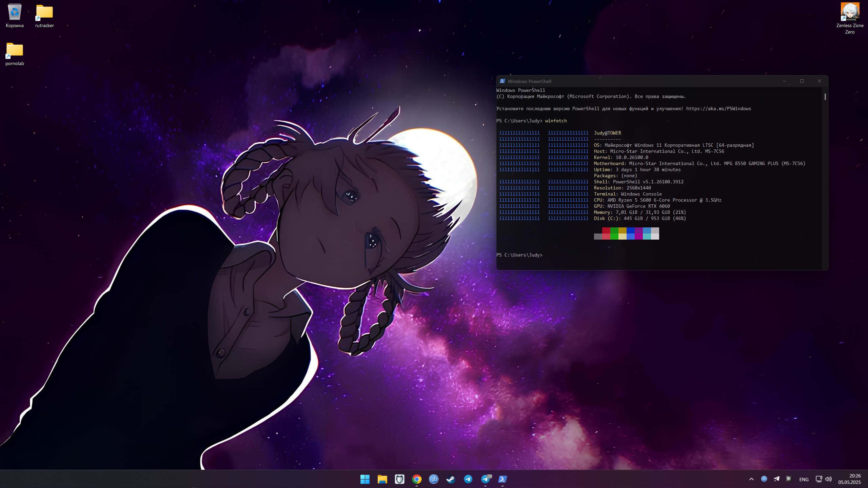This screenshot has width=868, height=488.
Task: Click the last 'PS C:\Users\Judy>' prompt line
Action: pos(519,255)
